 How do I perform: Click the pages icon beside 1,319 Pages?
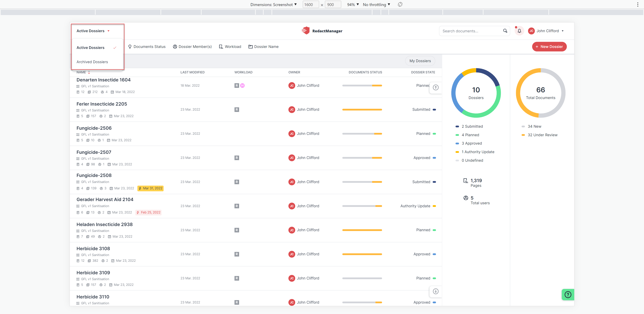(x=466, y=181)
